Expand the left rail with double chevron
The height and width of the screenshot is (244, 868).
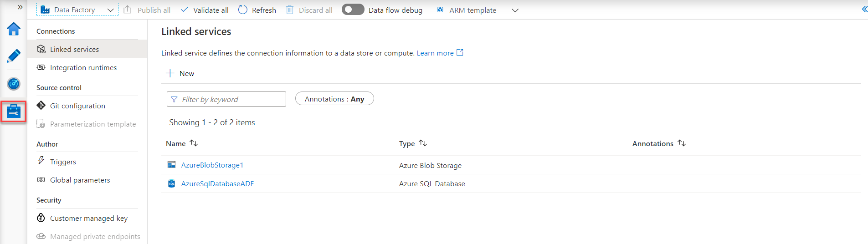20,7
